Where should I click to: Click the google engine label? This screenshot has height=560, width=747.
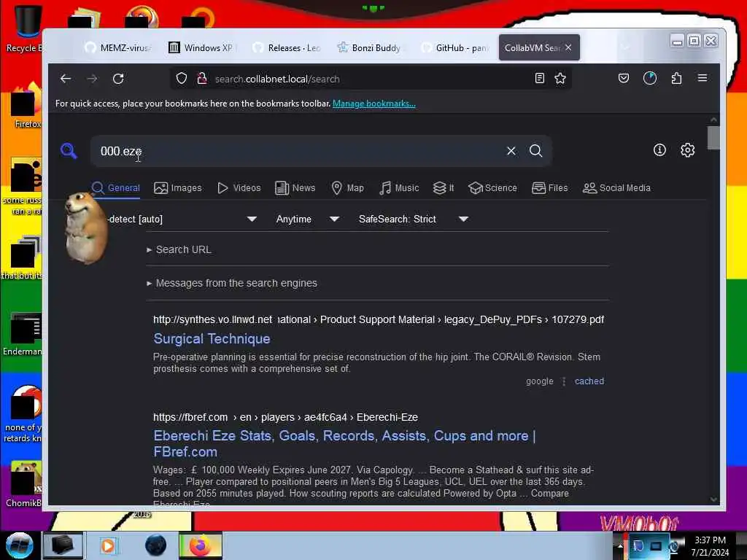[540, 381]
